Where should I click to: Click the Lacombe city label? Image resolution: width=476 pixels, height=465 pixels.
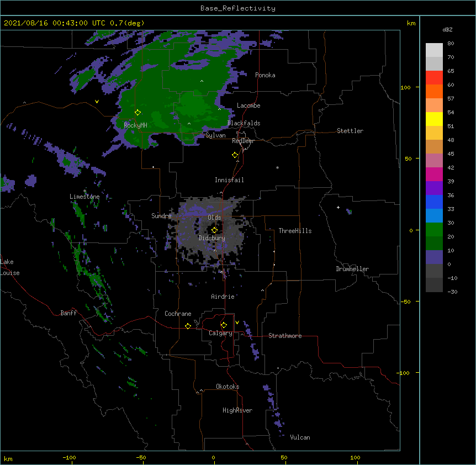click(248, 105)
